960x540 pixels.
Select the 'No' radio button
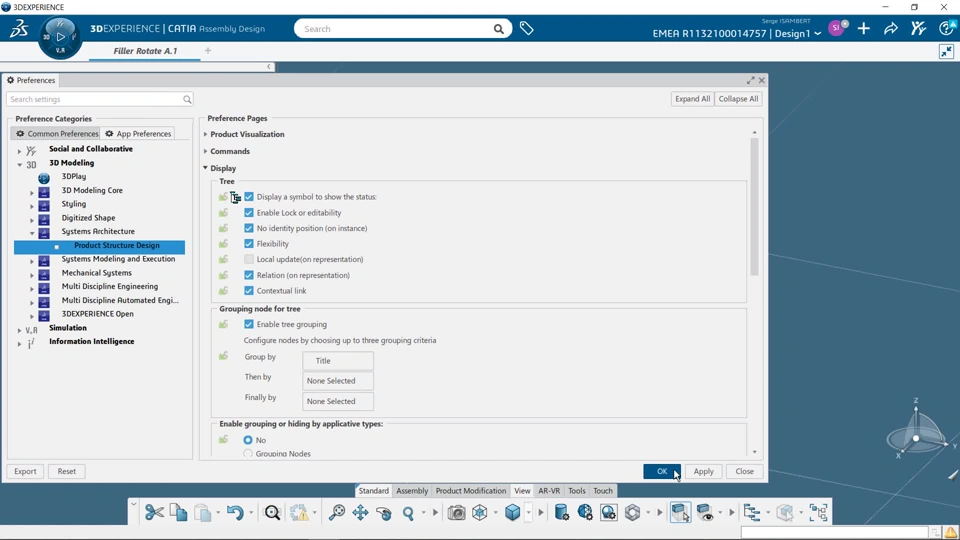point(248,440)
